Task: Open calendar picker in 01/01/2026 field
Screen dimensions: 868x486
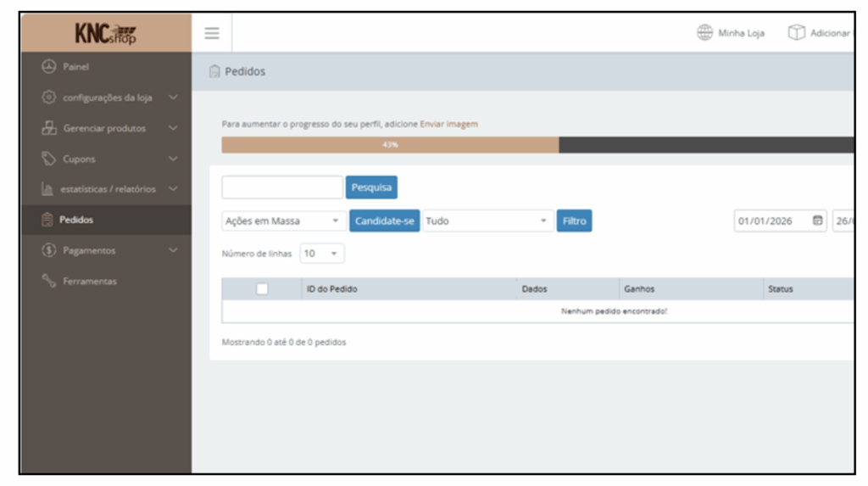Action: 817,221
